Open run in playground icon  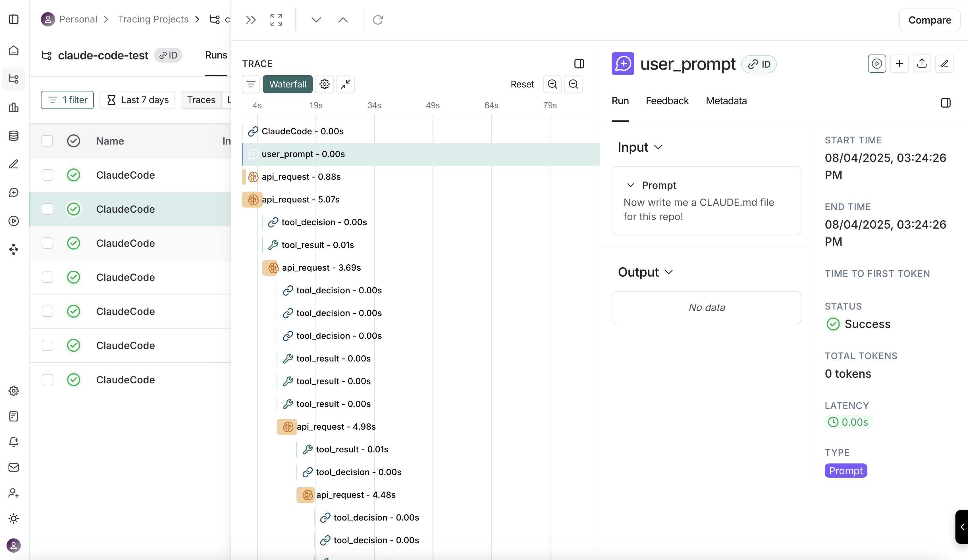tap(876, 63)
